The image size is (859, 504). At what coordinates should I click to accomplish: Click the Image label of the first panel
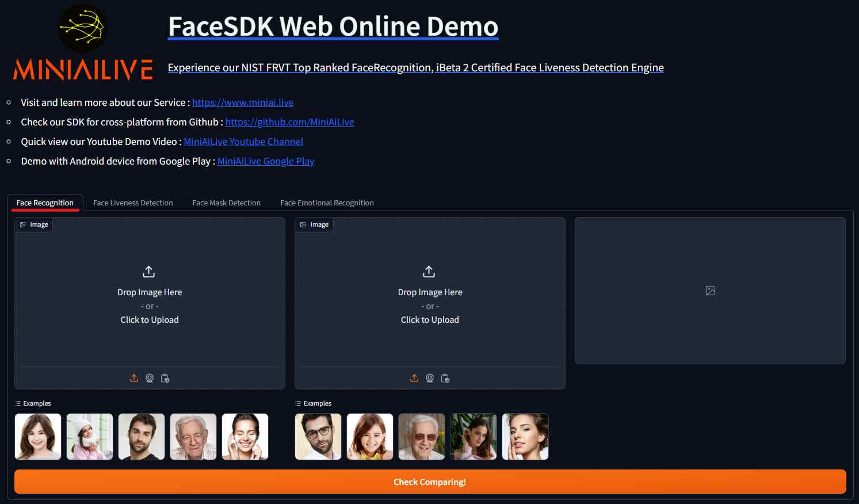[34, 224]
